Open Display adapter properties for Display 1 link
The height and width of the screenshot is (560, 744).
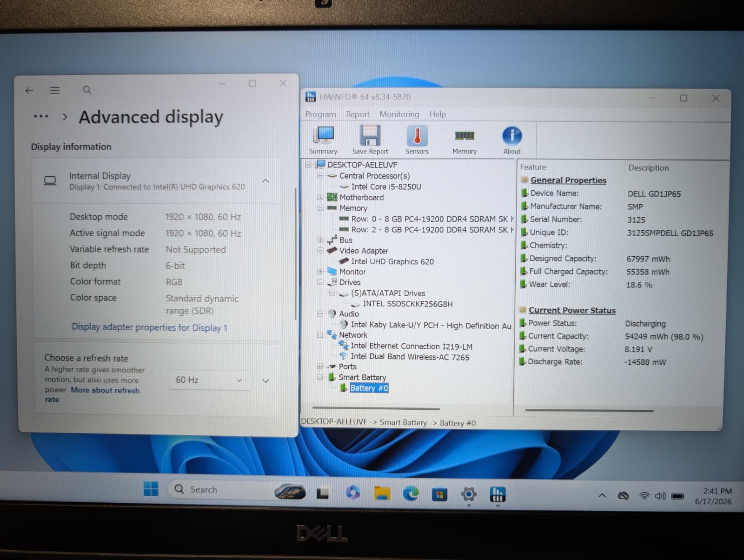click(149, 327)
